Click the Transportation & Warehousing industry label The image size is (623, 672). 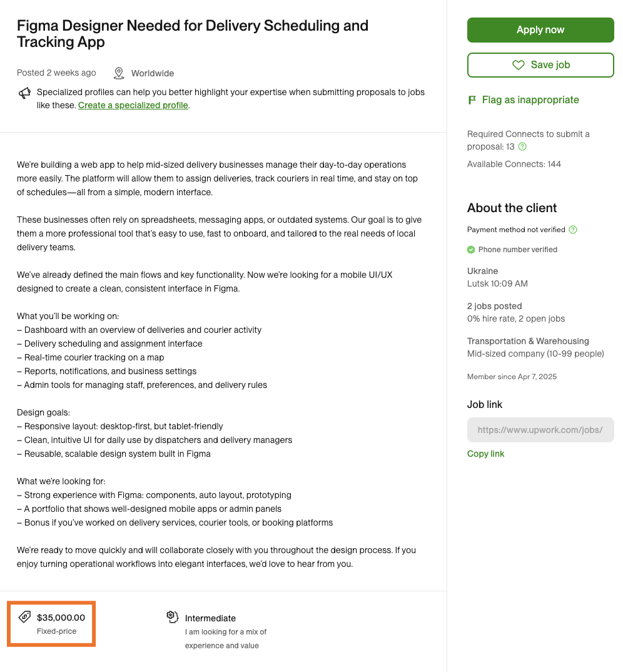(528, 341)
